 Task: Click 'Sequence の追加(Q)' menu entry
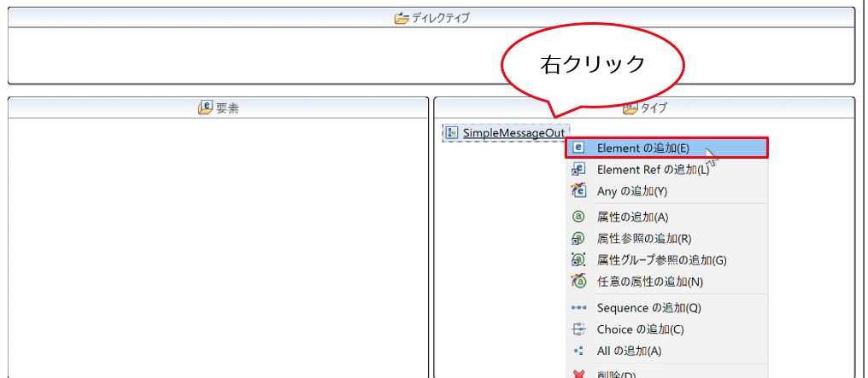[x=666, y=307]
